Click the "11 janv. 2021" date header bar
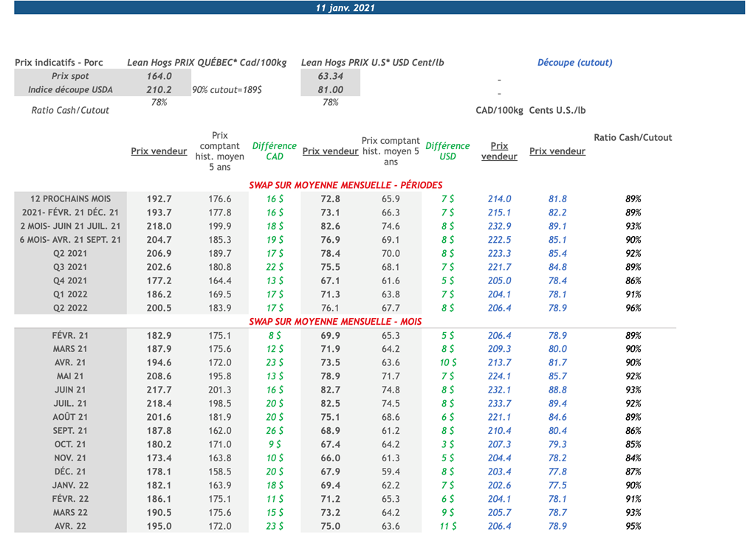Screen dimensions: 756x535 click(x=345, y=8)
